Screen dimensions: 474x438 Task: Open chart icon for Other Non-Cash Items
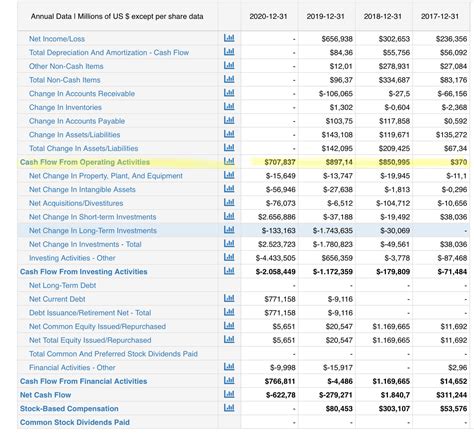tap(229, 65)
